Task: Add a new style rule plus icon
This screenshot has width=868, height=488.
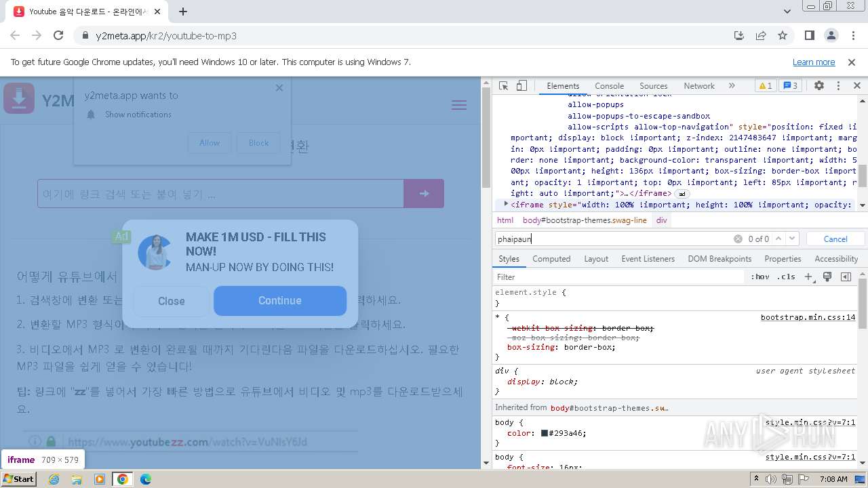Action: coord(808,277)
